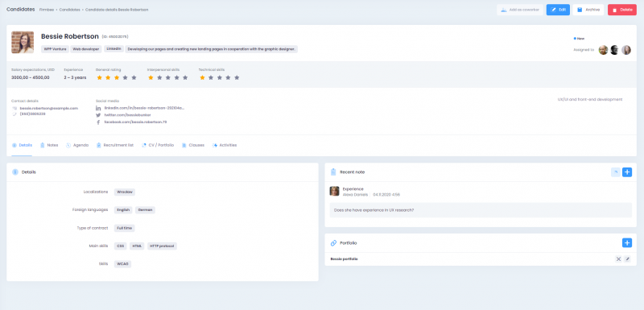Click bessie.robertson@example.com email address
Screen dimensions: 644x310
point(49,108)
